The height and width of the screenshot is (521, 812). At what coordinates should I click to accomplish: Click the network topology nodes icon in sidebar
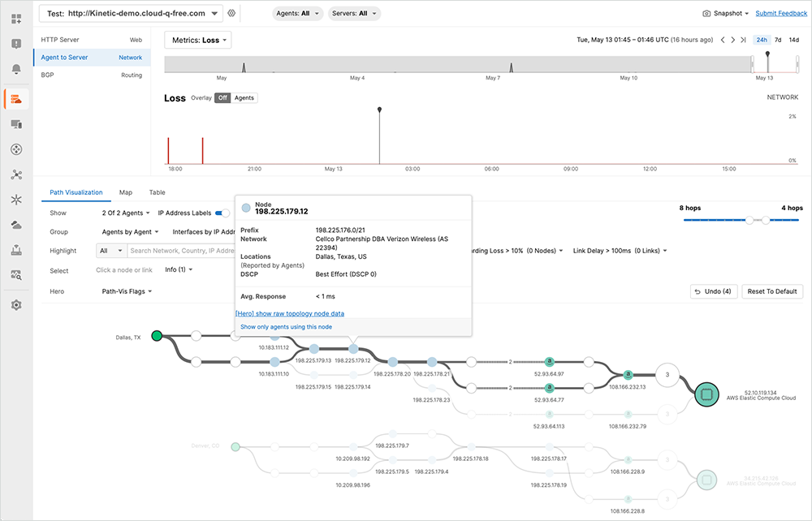(x=16, y=174)
